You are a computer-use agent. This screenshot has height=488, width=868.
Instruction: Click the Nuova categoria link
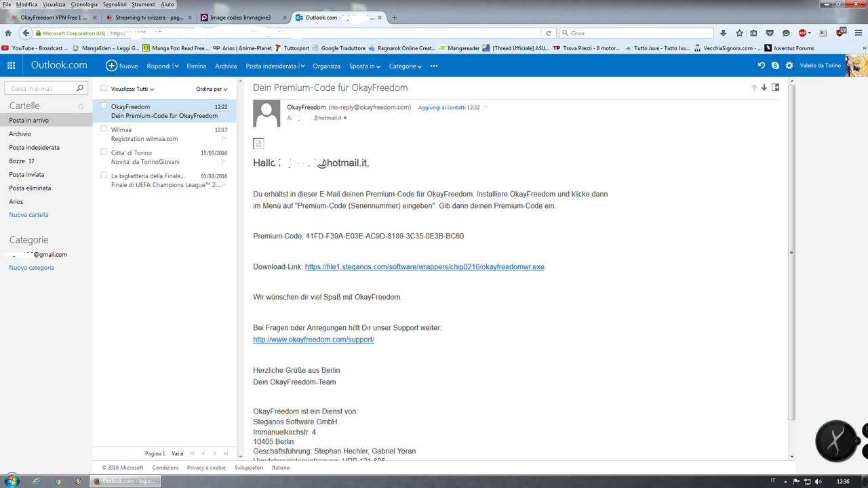tap(31, 268)
